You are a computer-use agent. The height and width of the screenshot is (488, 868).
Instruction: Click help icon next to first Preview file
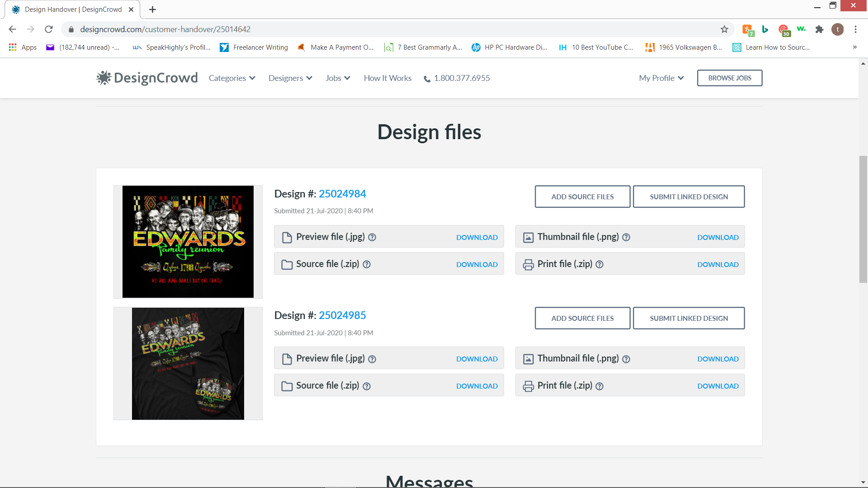[x=372, y=237]
